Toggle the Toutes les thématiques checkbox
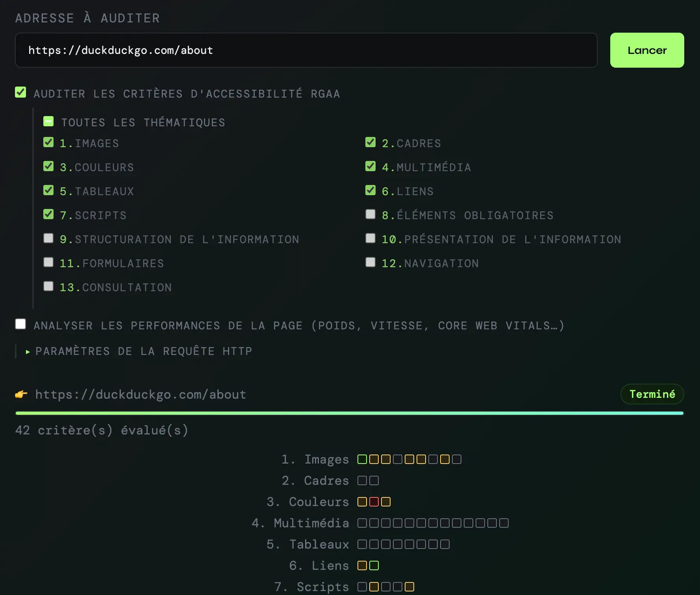 pyautogui.click(x=48, y=121)
